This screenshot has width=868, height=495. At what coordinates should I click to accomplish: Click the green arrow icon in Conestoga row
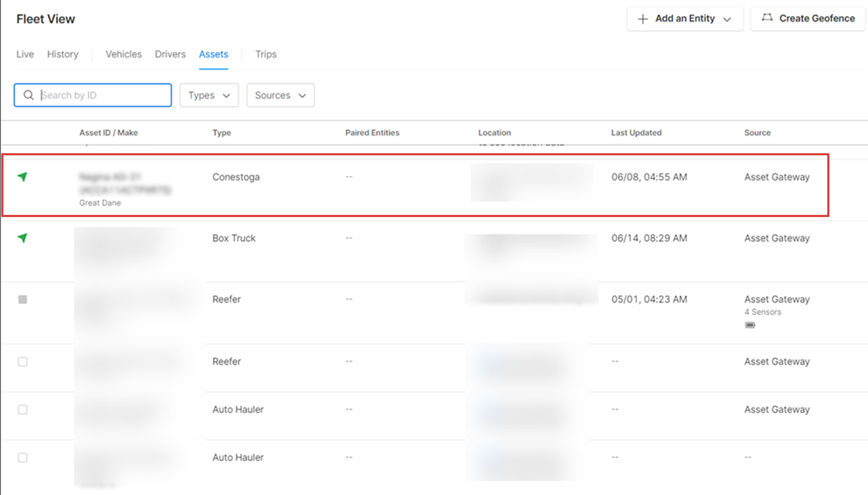point(22,177)
